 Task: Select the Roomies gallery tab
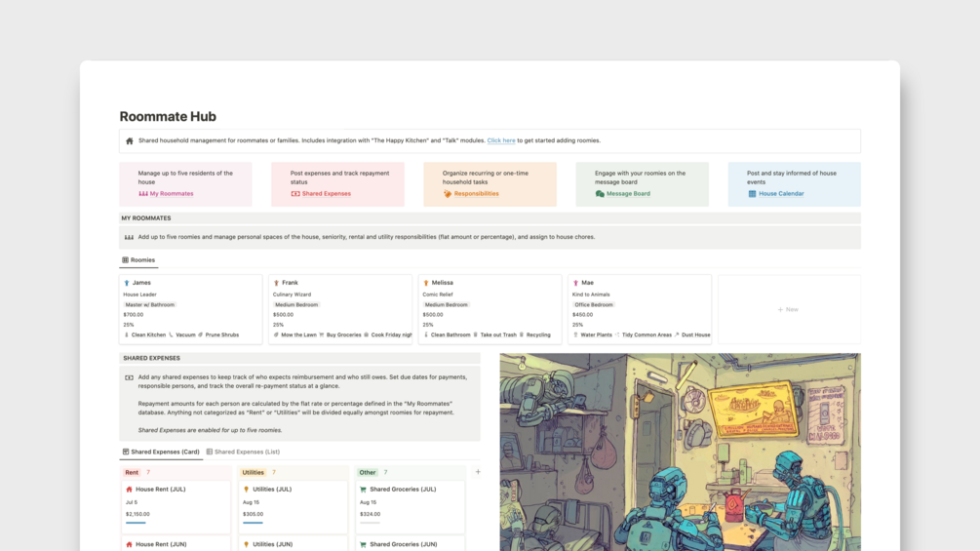point(138,259)
